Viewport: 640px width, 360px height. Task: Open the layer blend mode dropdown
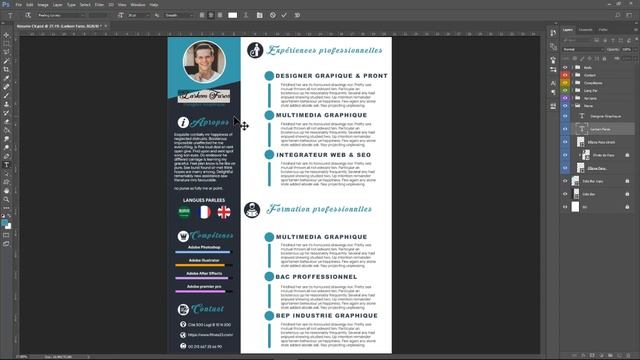tap(583, 49)
